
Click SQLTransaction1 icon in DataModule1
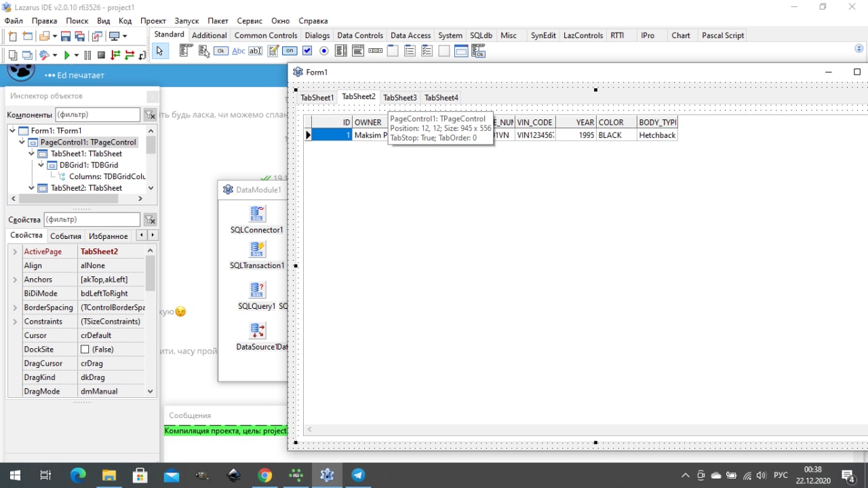(257, 249)
